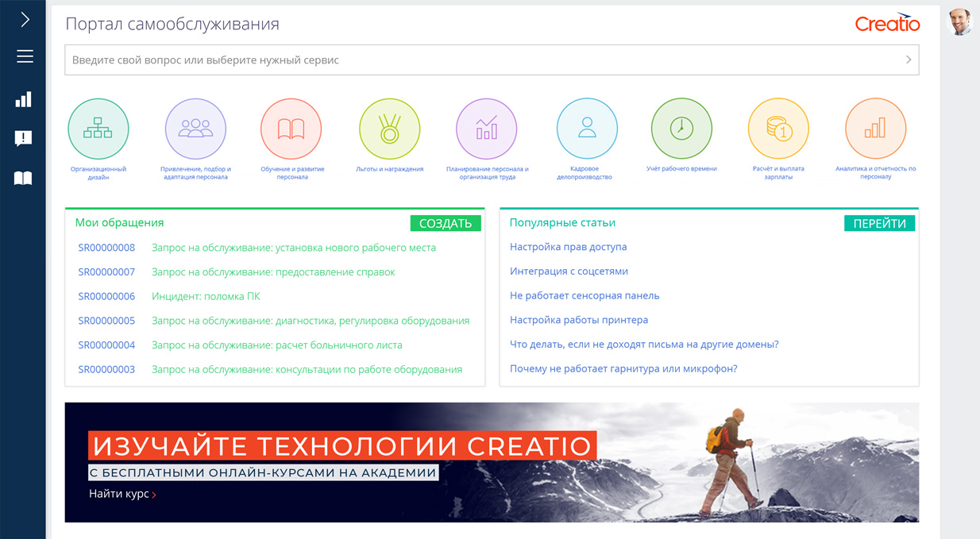Open article Не работает сенсорная панель
This screenshot has width=980, height=539.
tap(585, 295)
